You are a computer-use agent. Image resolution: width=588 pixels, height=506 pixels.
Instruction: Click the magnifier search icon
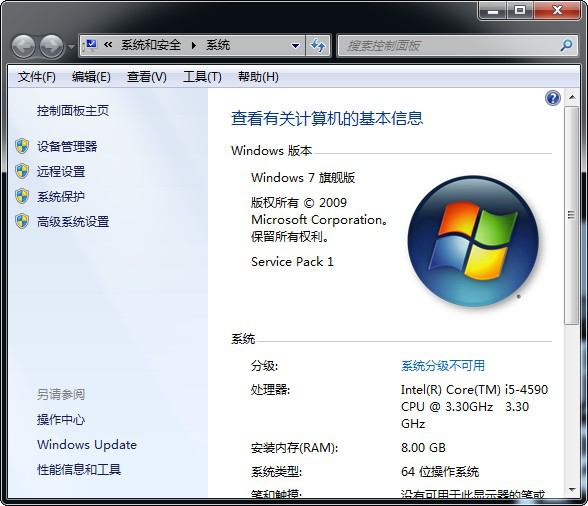click(x=566, y=46)
